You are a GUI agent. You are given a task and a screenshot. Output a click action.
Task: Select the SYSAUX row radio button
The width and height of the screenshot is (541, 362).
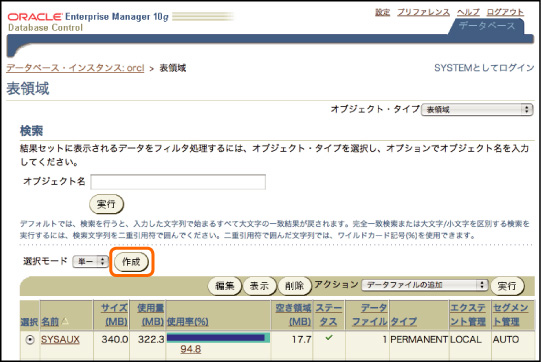30,340
